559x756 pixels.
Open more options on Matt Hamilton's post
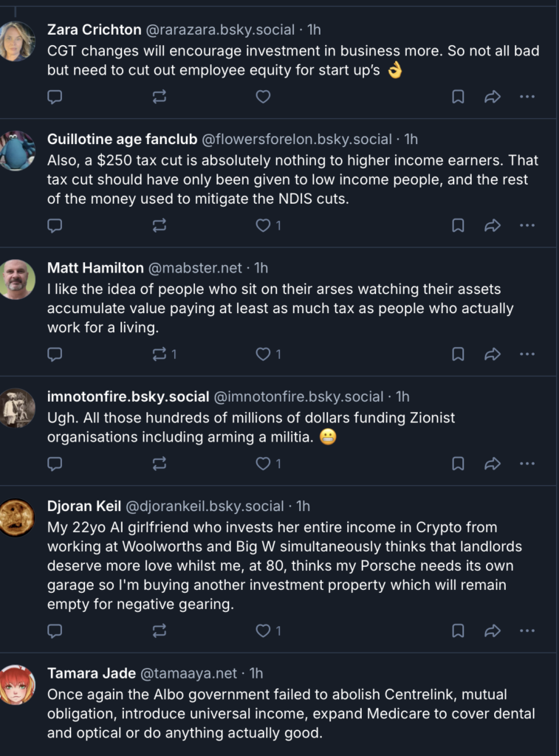527,354
